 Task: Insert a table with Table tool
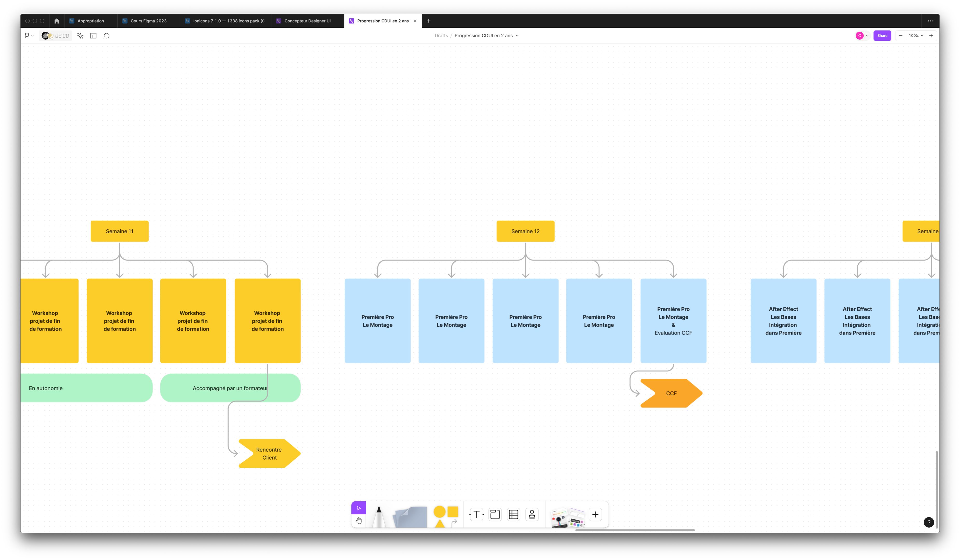(513, 515)
